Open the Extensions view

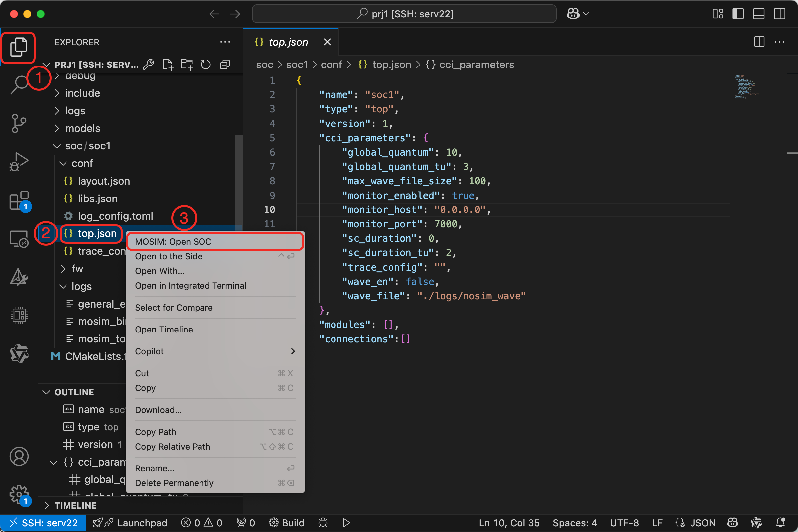coord(19,200)
